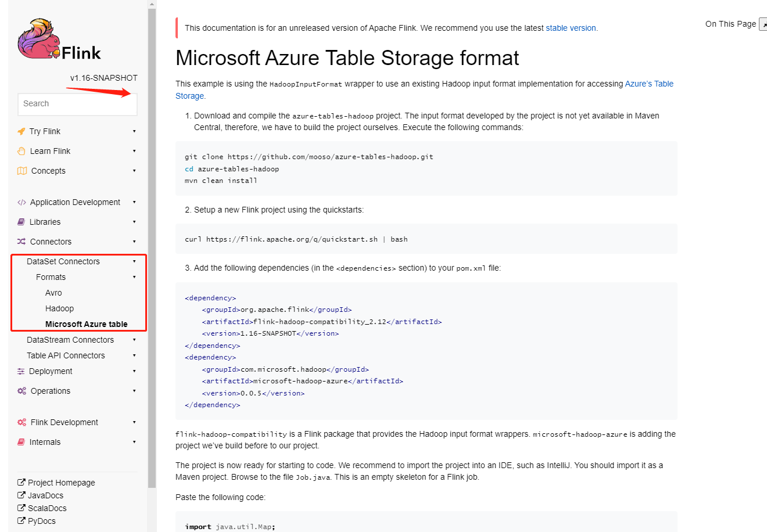This screenshot has width=767, height=532.
Task: Click the sliders icon beside Deployment
Action: 21,371
